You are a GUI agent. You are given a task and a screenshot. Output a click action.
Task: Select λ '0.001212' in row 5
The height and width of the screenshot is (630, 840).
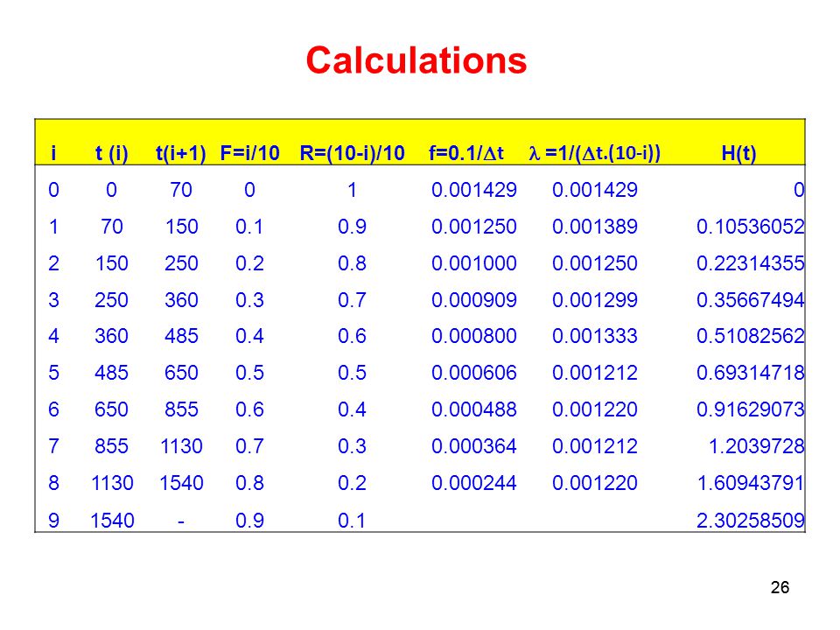pos(595,373)
